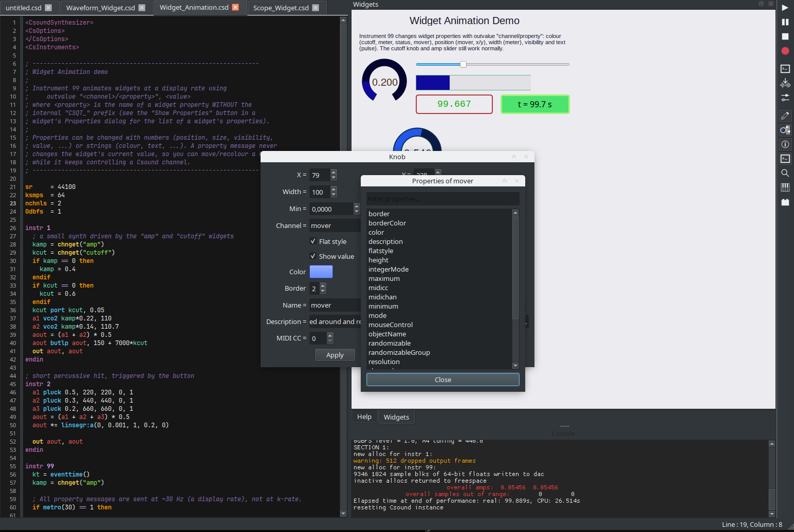Run the file in external terminal

coord(785,68)
